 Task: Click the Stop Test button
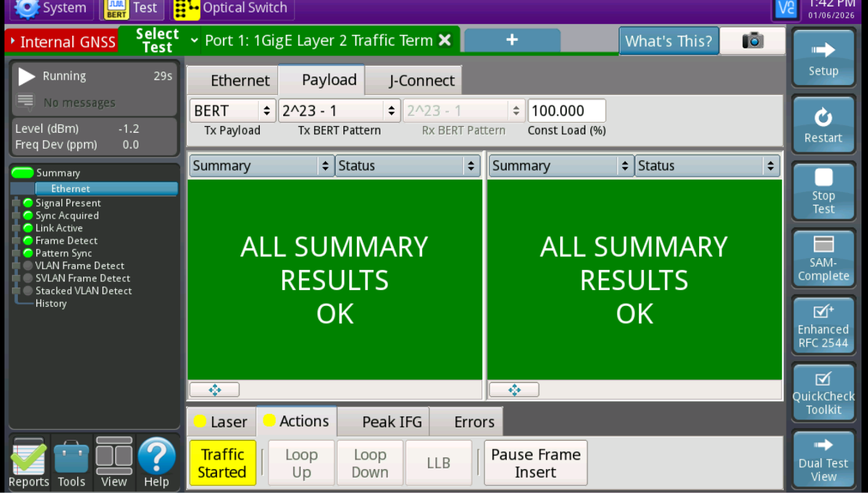click(823, 191)
